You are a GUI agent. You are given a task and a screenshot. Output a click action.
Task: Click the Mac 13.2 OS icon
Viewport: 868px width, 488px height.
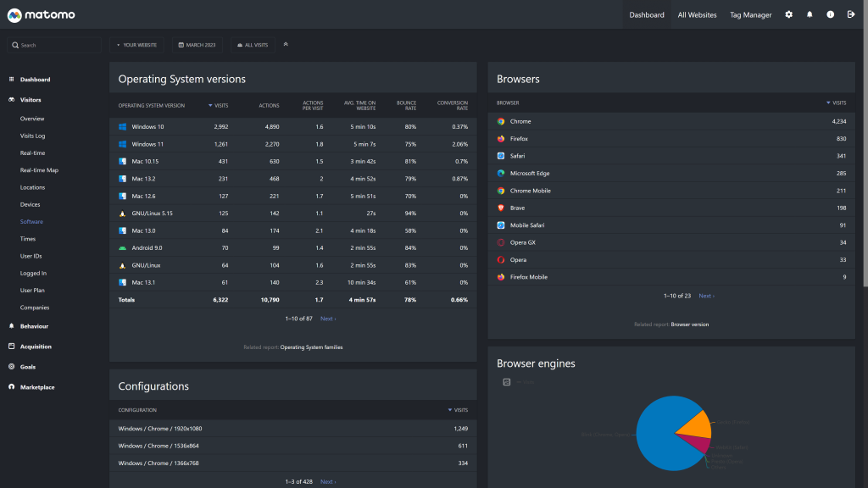[122, 179]
